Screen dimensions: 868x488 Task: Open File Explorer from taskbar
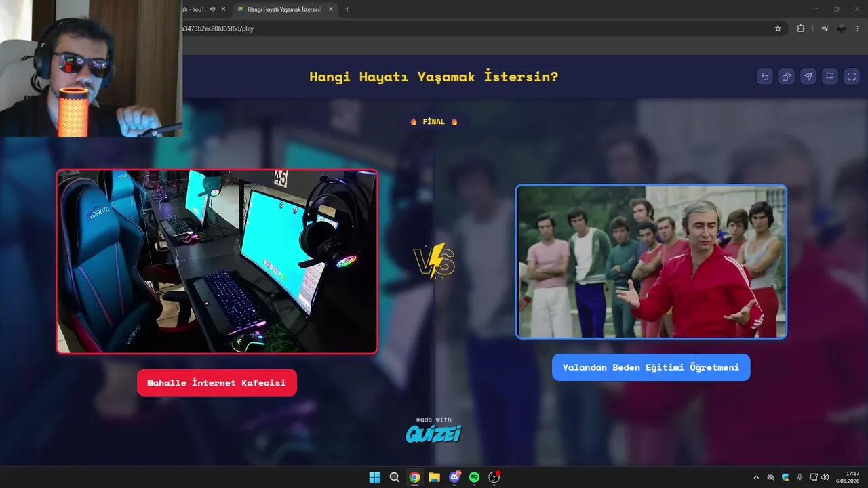434,477
